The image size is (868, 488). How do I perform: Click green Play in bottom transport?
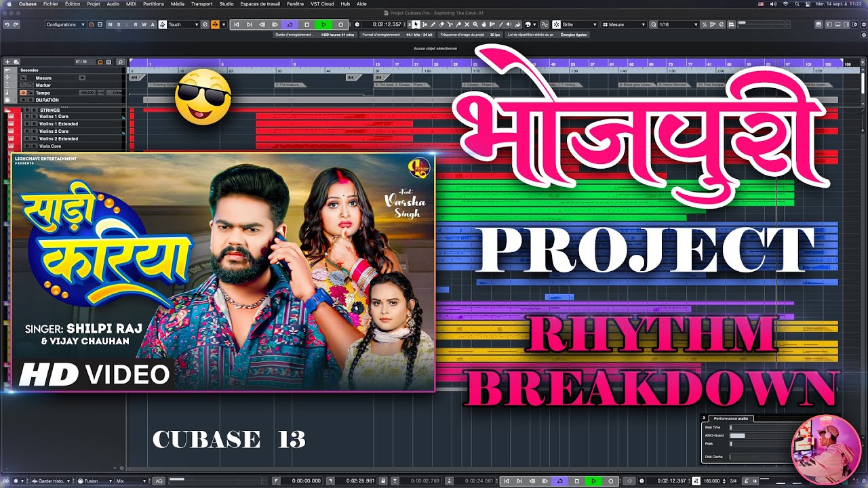click(593, 481)
